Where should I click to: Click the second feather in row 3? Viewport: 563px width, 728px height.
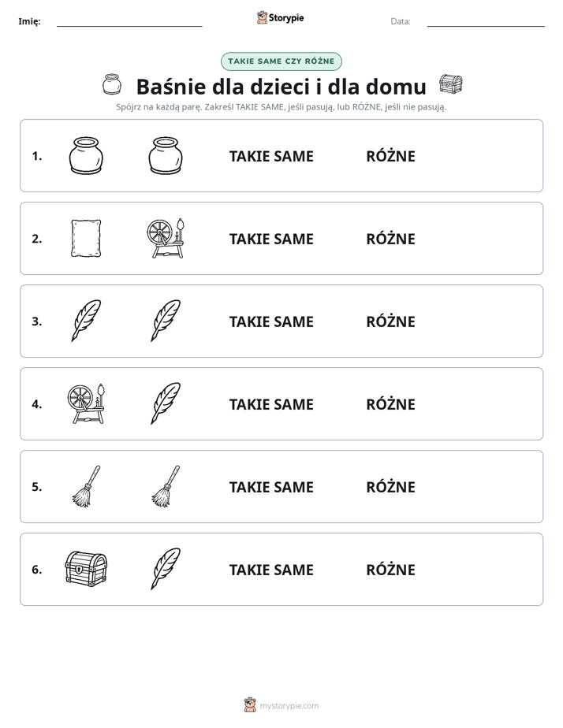click(166, 321)
